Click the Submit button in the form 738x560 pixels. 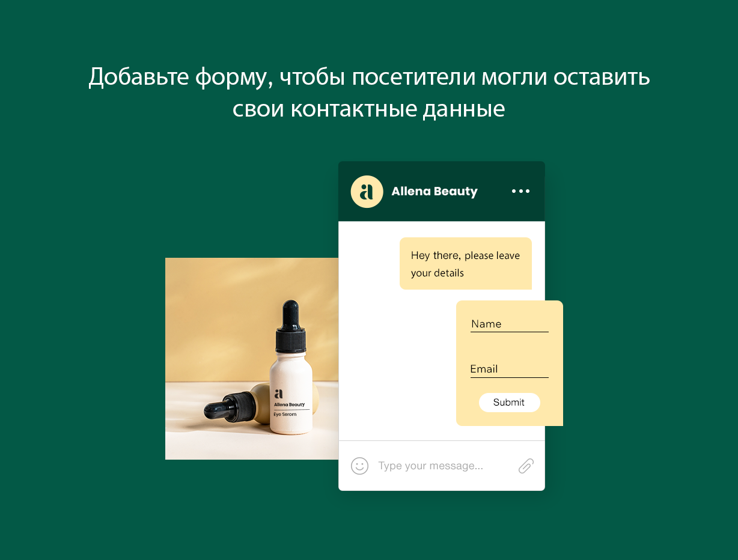[509, 403]
